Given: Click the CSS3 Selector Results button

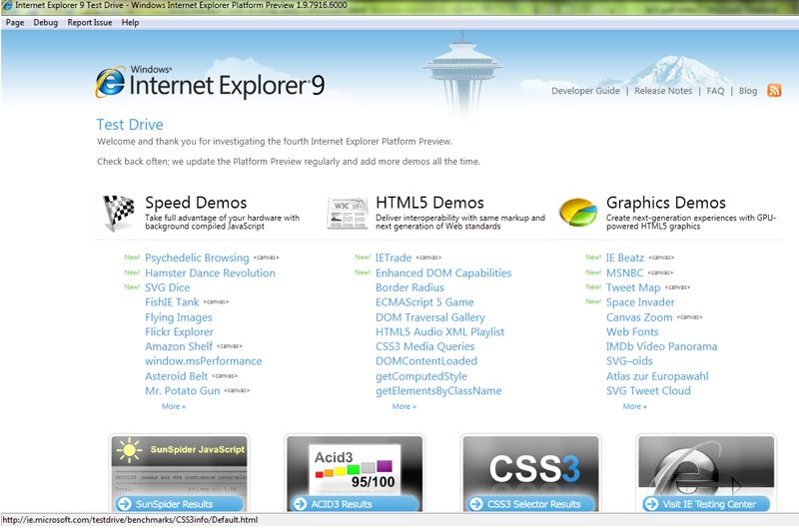Looking at the screenshot, I should click(530, 504).
